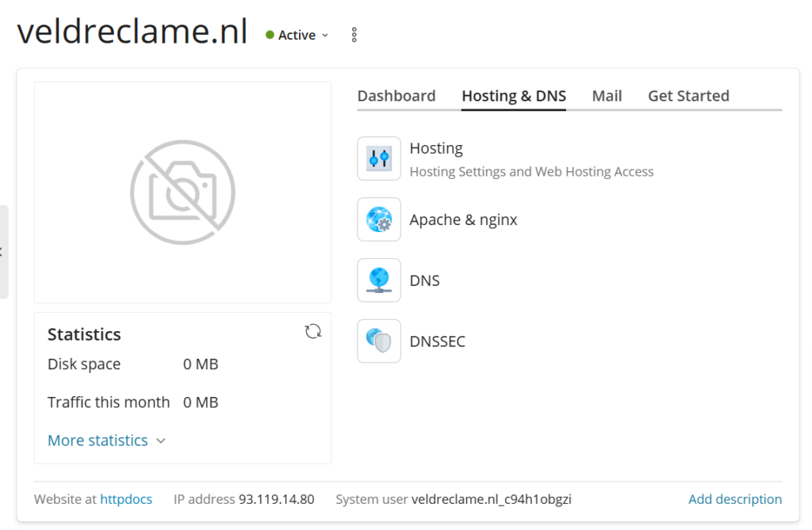812x530 pixels.
Task: Open the Dashboard tab
Action: click(396, 95)
